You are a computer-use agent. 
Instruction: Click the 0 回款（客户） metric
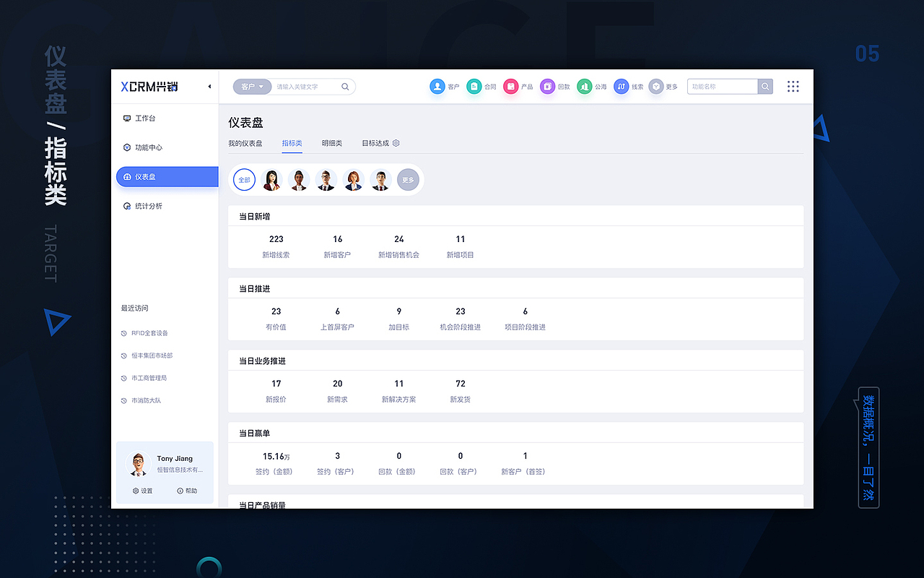click(460, 463)
